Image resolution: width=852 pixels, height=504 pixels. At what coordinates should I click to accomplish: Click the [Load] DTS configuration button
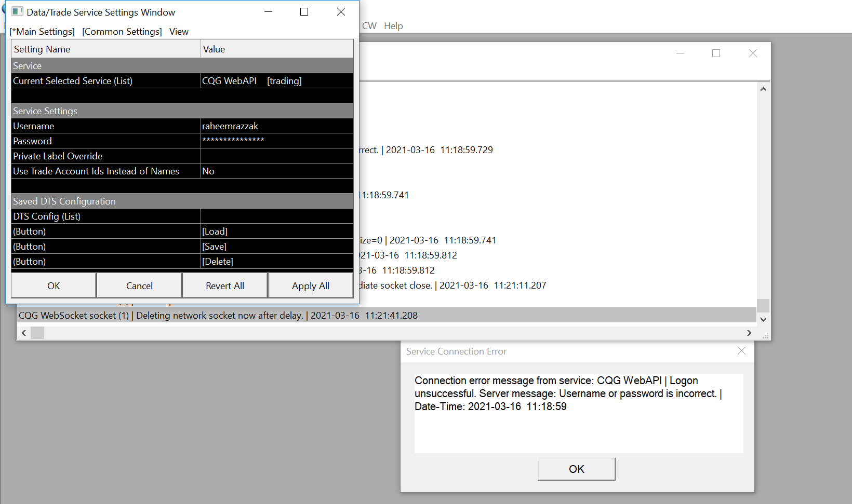(x=277, y=231)
